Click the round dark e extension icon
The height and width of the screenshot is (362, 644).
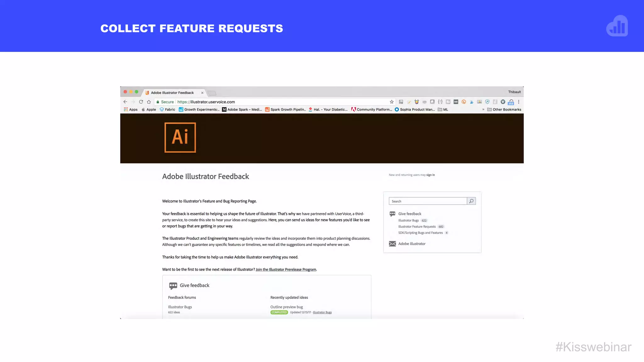click(503, 102)
